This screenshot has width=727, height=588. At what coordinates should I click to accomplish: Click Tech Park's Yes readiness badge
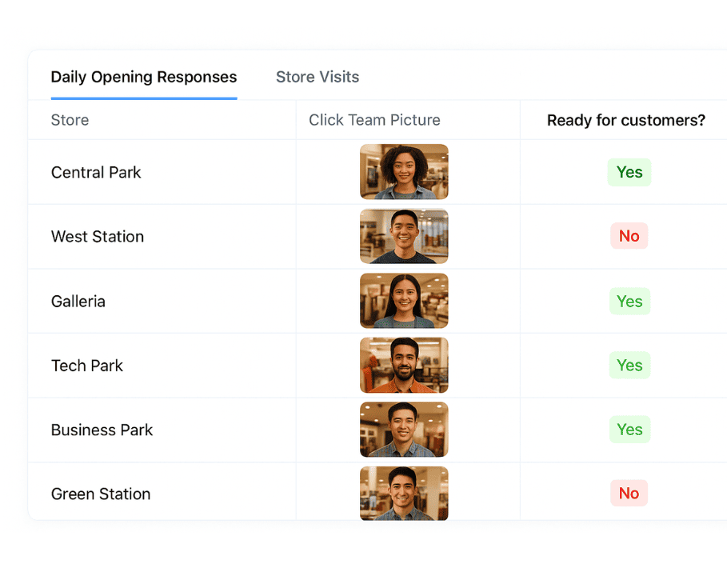click(x=629, y=365)
